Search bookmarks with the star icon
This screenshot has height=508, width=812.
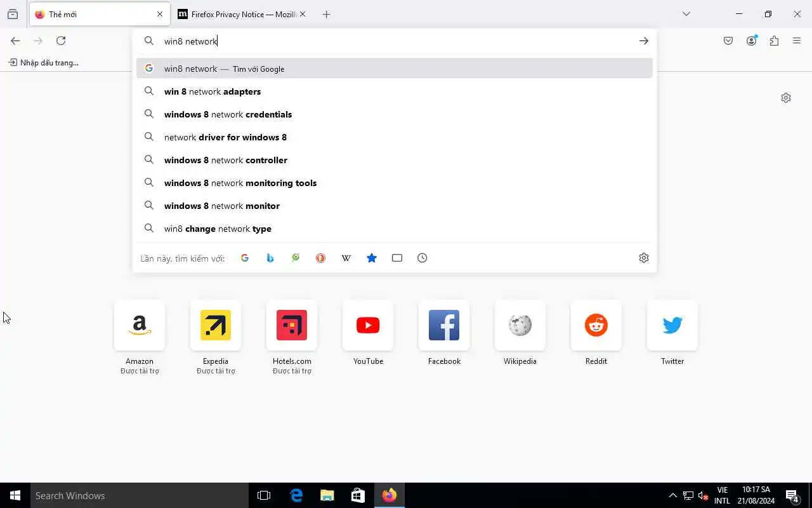[372, 258]
